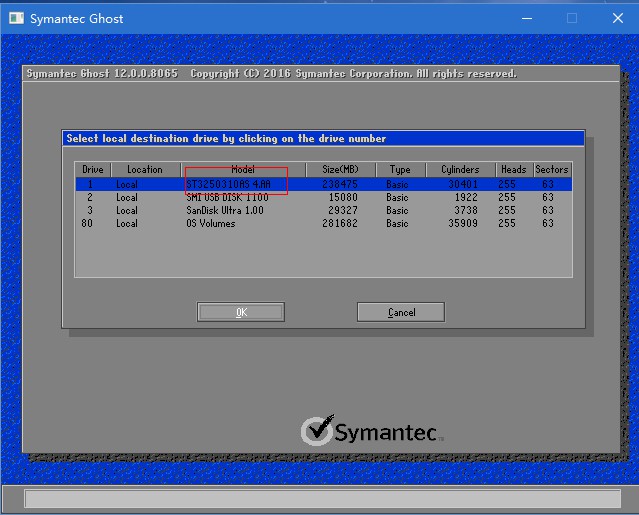Viewport: 639px width, 515px height.
Task: Click the Size(MB) column header
Action: pyautogui.click(x=341, y=170)
